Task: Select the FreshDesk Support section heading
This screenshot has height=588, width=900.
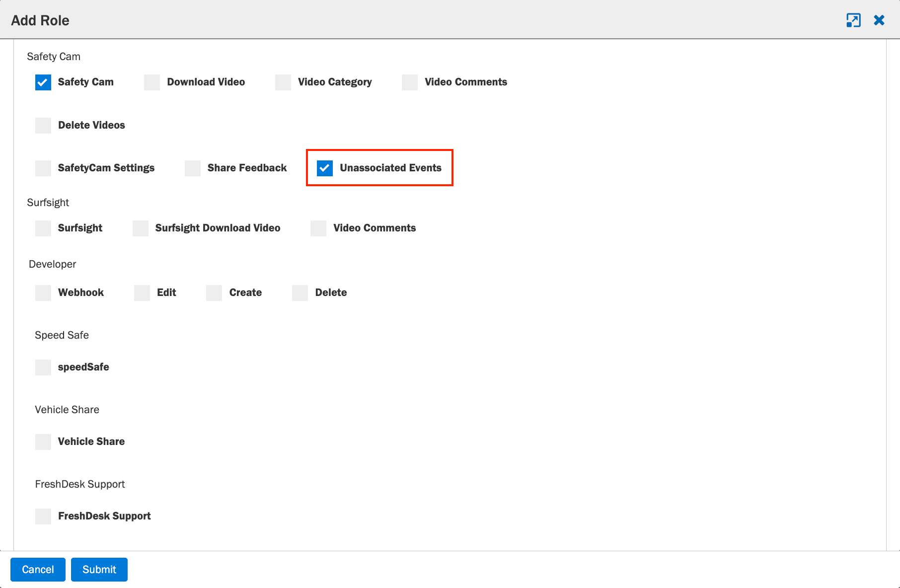Action: (x=80, y=484)
